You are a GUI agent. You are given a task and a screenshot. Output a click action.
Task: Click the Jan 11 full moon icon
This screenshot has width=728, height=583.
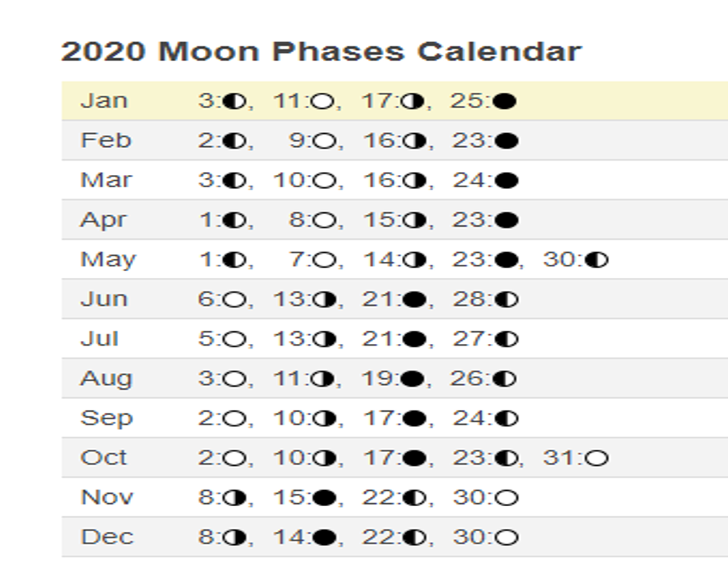(x=322, y=100)
